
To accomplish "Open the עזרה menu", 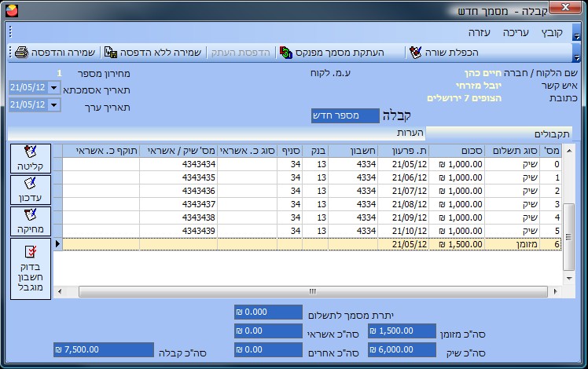I will click(x=479, y=33).
